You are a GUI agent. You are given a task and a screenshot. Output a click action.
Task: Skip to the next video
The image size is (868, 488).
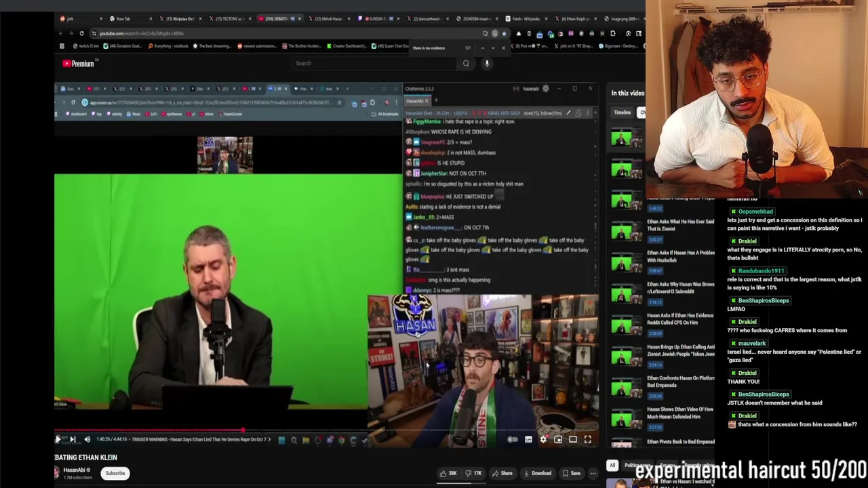tap(73, 439)
